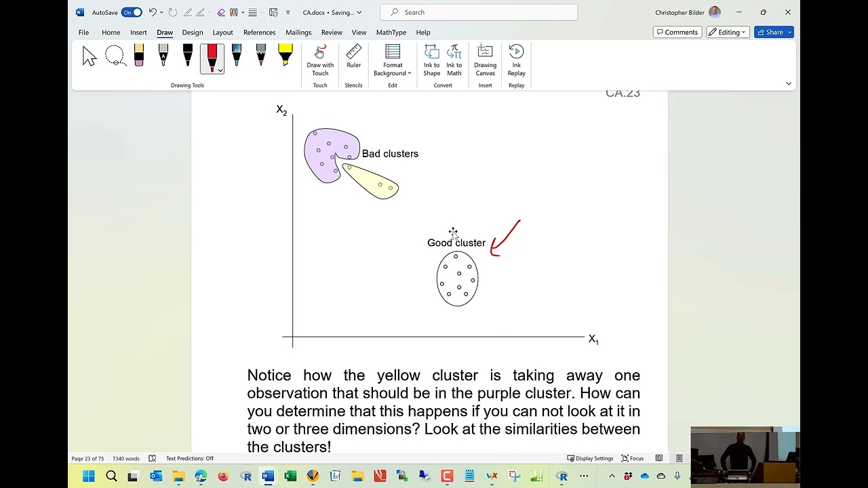Viewport: 868px width, 488px height.
Task: Open Windows taskbar search
Action: point(111,476)
